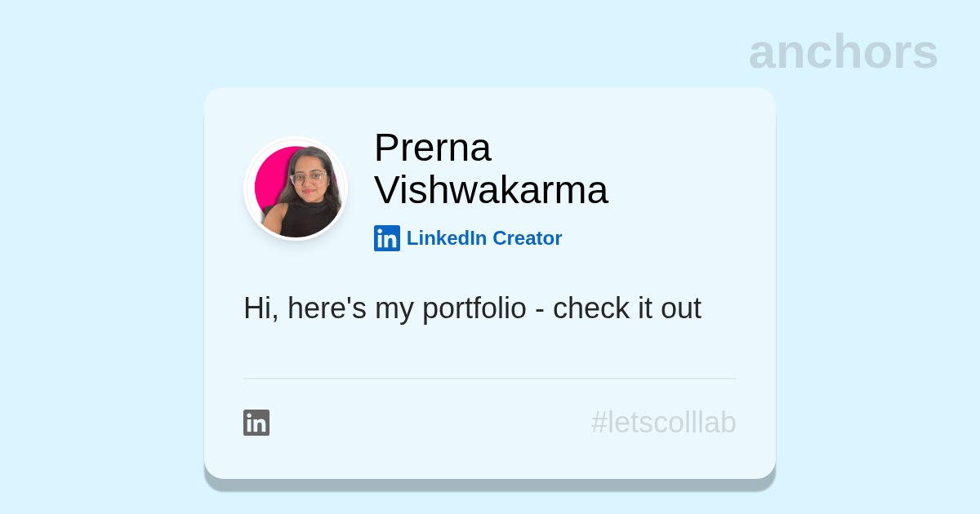Screen dimensions: 980x514
Task: Select the first name "Prerna"
Action: [432, 148]
